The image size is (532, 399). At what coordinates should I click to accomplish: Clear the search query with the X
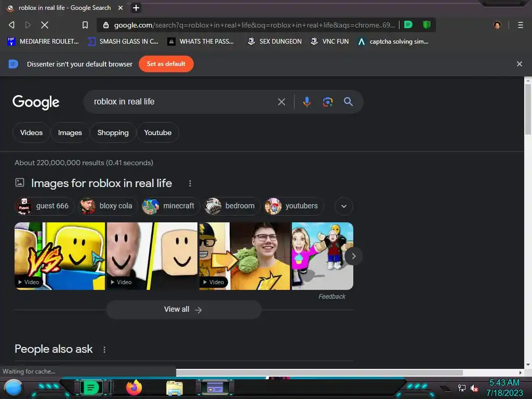pos(281,102)
